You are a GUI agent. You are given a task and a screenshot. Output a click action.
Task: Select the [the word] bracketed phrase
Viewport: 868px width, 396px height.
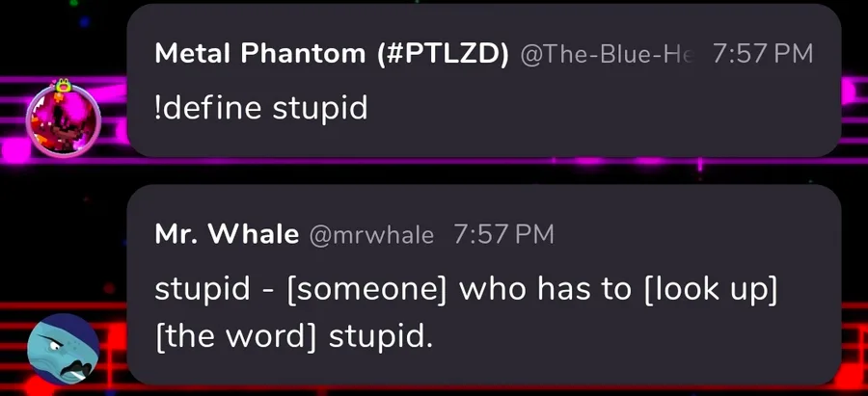point(236,337)
